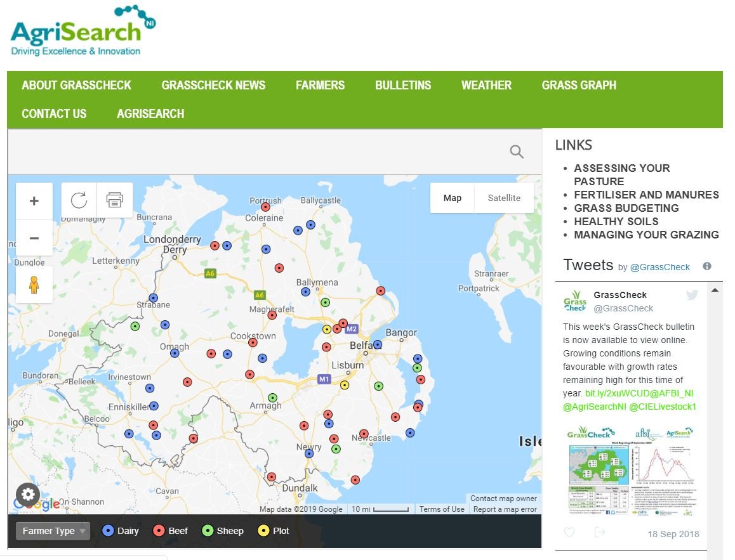The width and height of the screenshot is (735, 560).
Task: Select the Contact Us menu item
Action: click(54, 114)
